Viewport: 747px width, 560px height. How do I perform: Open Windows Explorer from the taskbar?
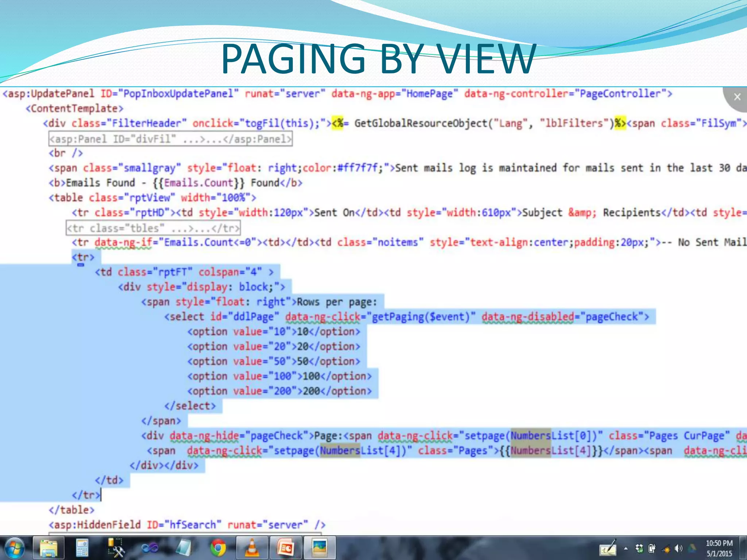point(49,548)
